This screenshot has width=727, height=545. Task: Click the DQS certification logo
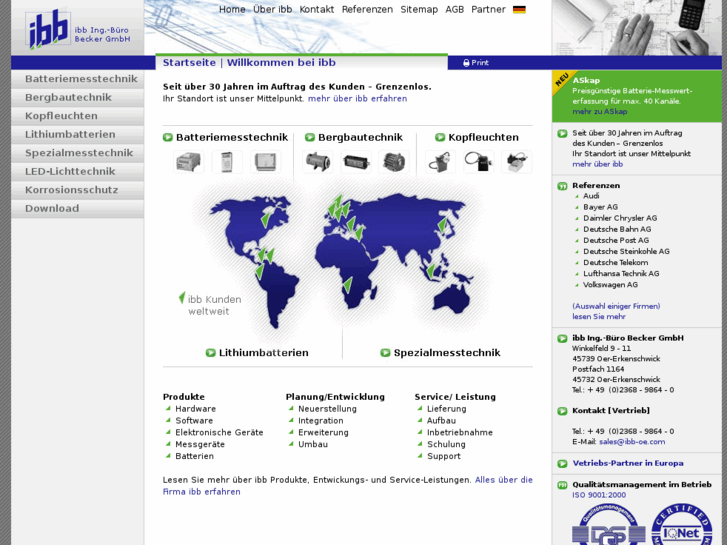[609, 524]
